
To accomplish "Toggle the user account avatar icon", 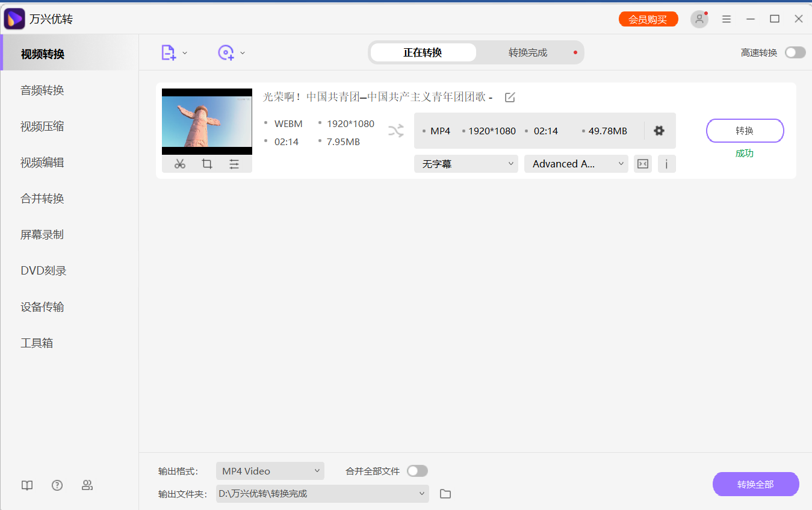I will click(699, 19).
